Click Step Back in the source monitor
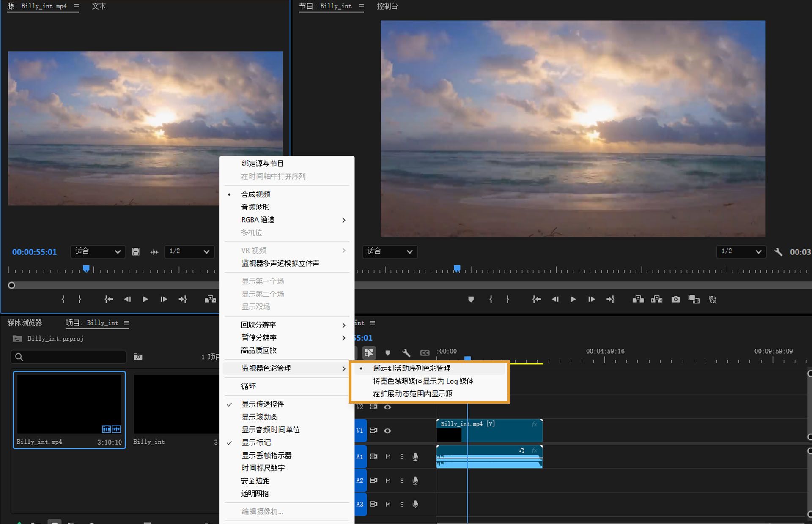 point(127,300)
